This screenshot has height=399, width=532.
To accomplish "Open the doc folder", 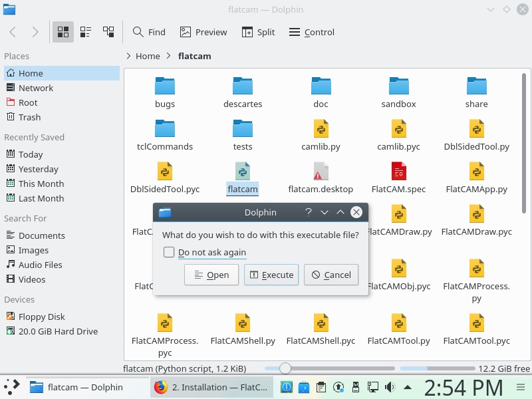I will point(321,92).
